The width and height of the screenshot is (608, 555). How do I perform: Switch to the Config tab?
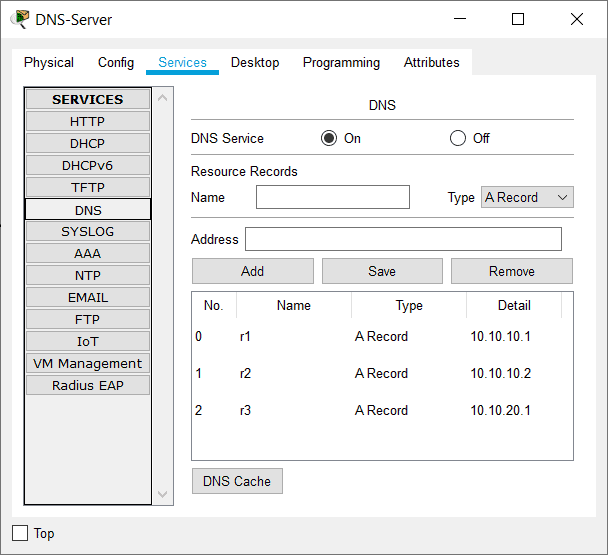coord(116,62)
